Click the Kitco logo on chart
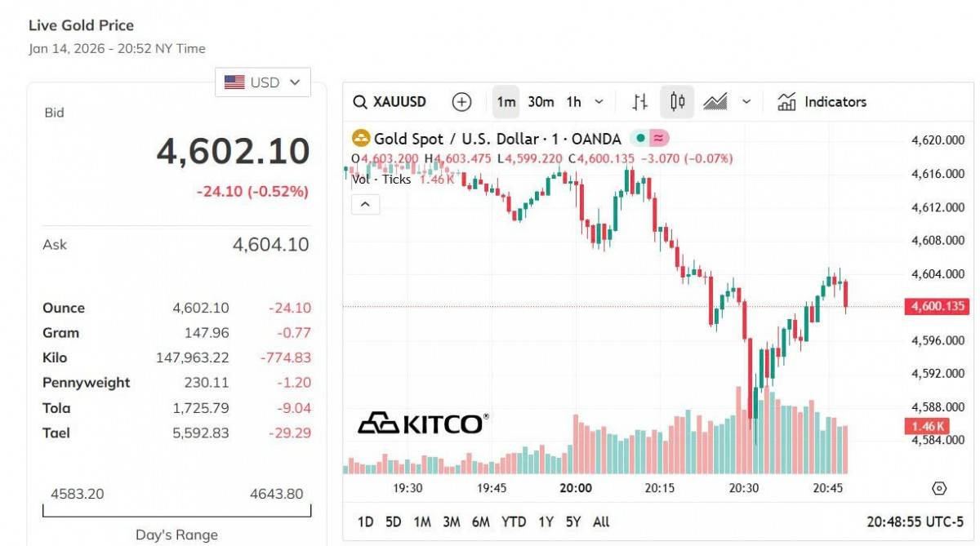This screenshot has width=980, height=546. pos(424,423)
